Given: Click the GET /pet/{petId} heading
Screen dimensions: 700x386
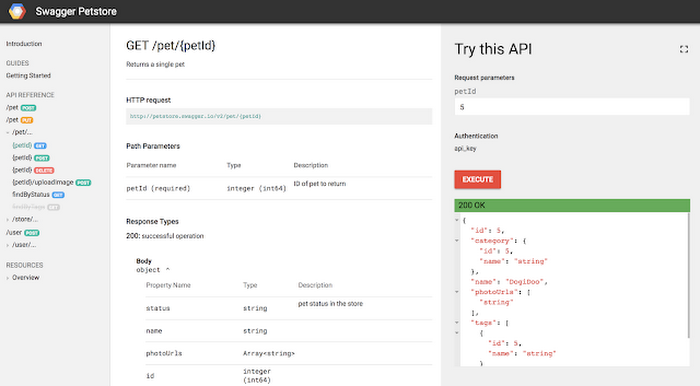Looking at the screenshot, I should click(x=171, y=46).
